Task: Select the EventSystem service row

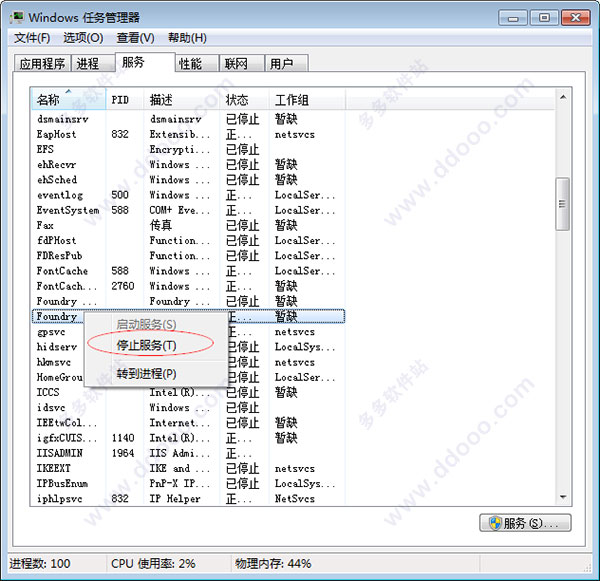Action: [x=188, y=210]
